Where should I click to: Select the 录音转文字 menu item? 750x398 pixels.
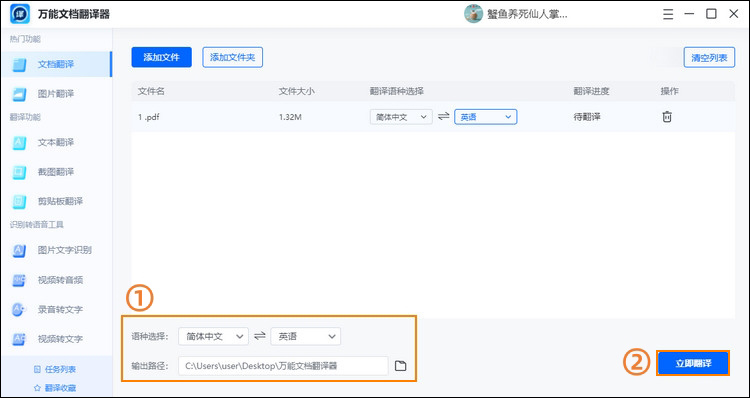(x=56, y=310)
